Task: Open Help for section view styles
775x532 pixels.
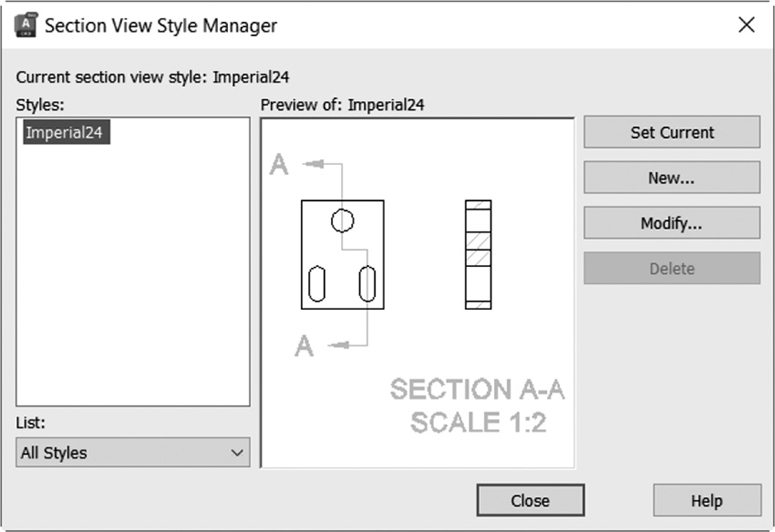Action: 707,500
